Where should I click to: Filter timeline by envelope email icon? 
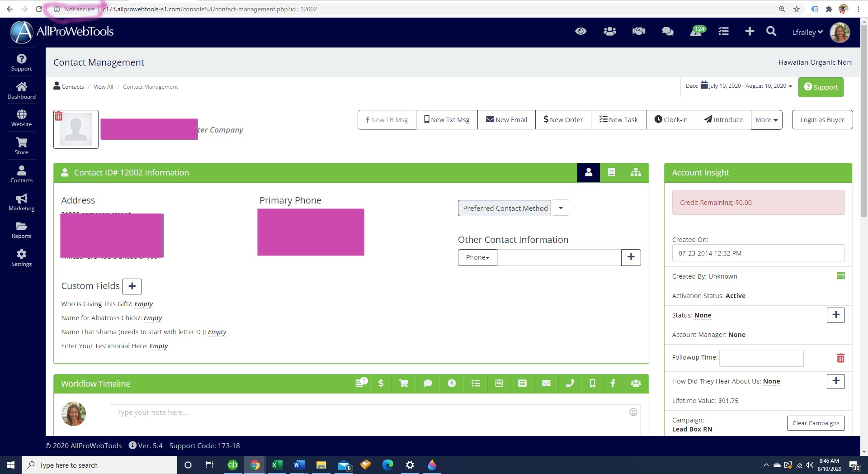(546, 383)
